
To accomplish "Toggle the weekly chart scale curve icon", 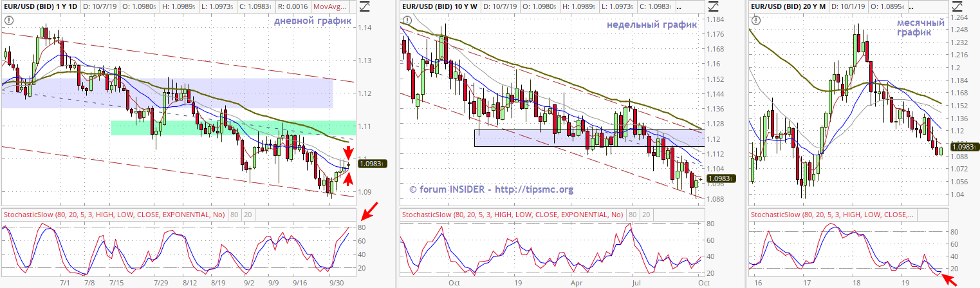I will (713, 6).
